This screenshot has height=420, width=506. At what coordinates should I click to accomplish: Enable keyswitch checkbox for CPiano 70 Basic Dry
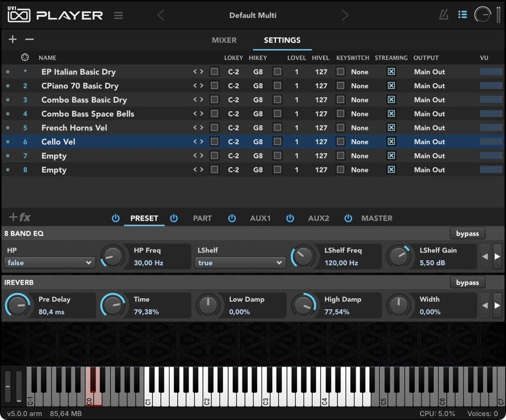[341, 85]
